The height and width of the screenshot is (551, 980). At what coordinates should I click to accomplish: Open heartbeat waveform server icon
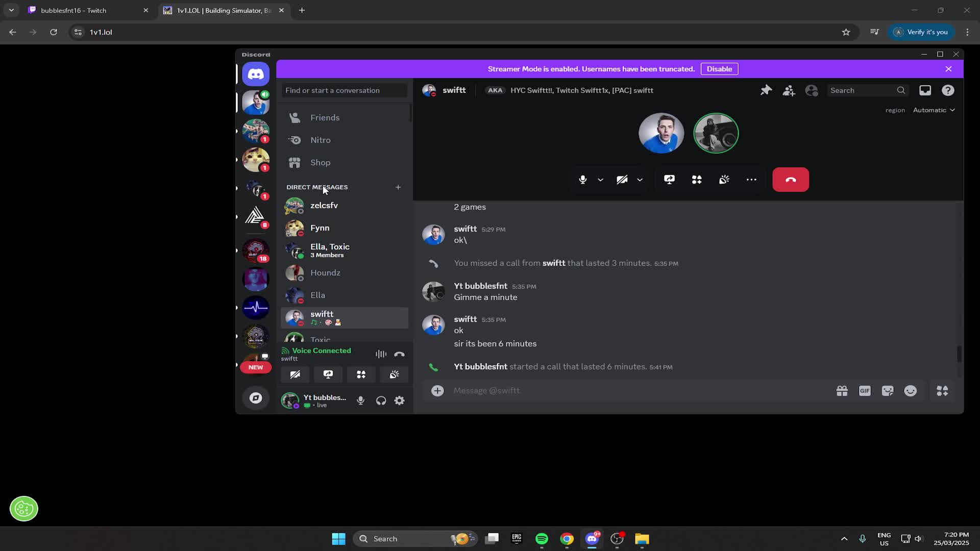coord(256,308)
